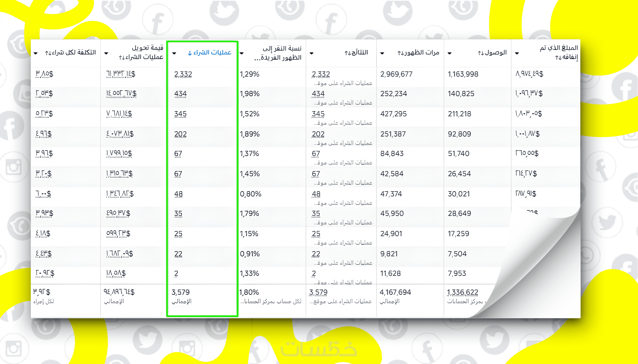Expand the dropdown caret for التكلفة لكل شراء
Image resolution: width=638 pixels, height=364 pixels.
35,53
